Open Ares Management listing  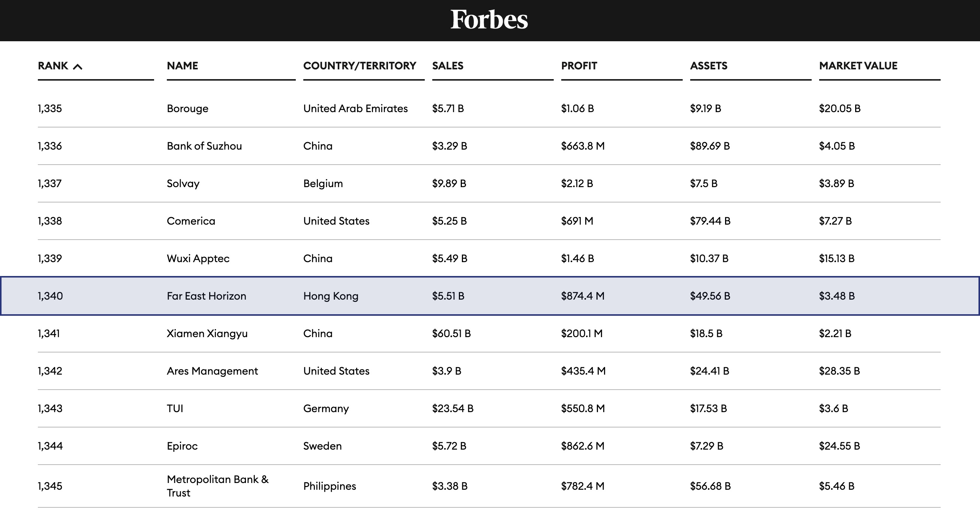212,371
